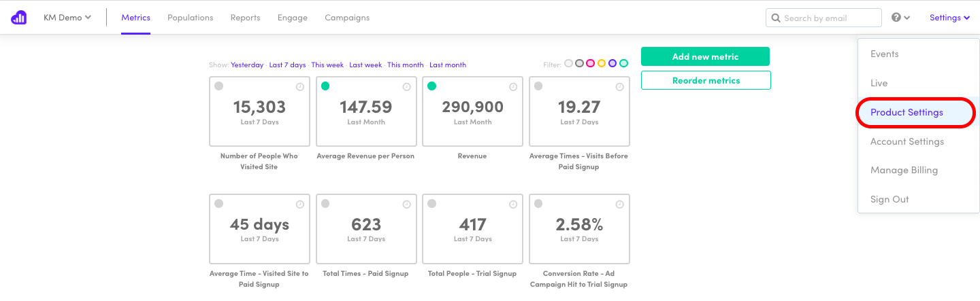980x301 pixels.
Task: Click clock icon on Total People - Trial Signup tile
Action: pyautogui.click(x=513, y=205)
